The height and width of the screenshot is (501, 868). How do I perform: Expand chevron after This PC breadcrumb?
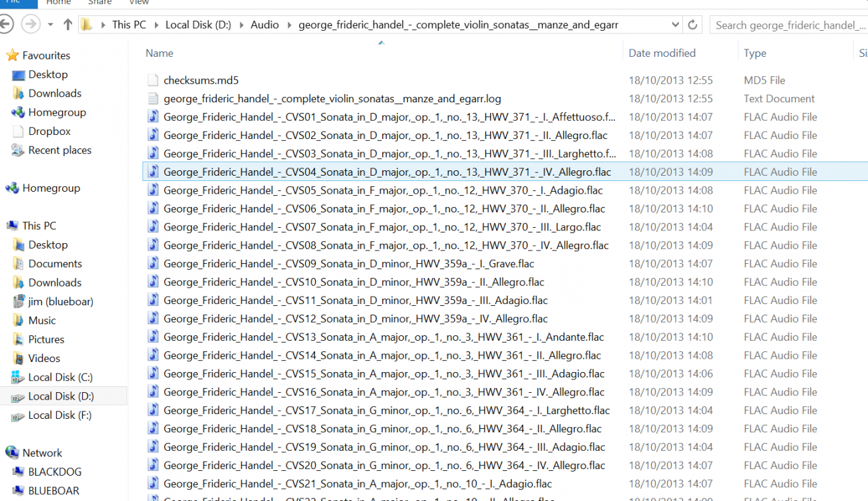(156, 25)
